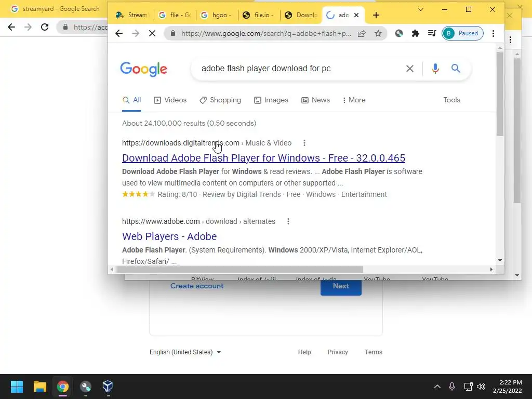Open the Shopping results tab

[x=220, y=100]
